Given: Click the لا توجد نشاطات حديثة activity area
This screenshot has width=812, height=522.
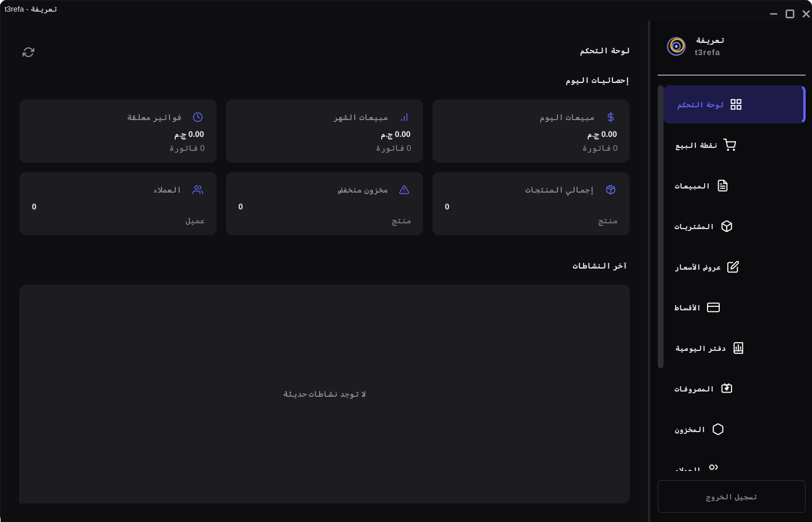Looking at the screenshot, I should [x=324, y=393].
